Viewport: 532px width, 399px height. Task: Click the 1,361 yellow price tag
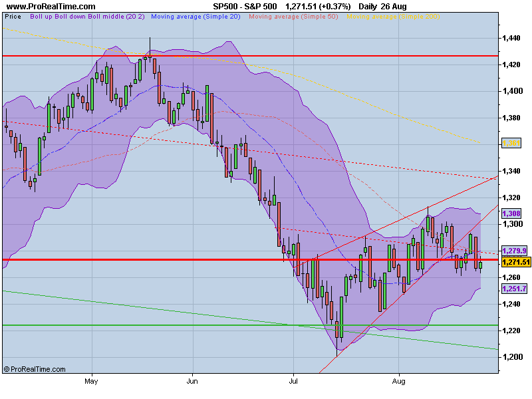click(511, 143)
